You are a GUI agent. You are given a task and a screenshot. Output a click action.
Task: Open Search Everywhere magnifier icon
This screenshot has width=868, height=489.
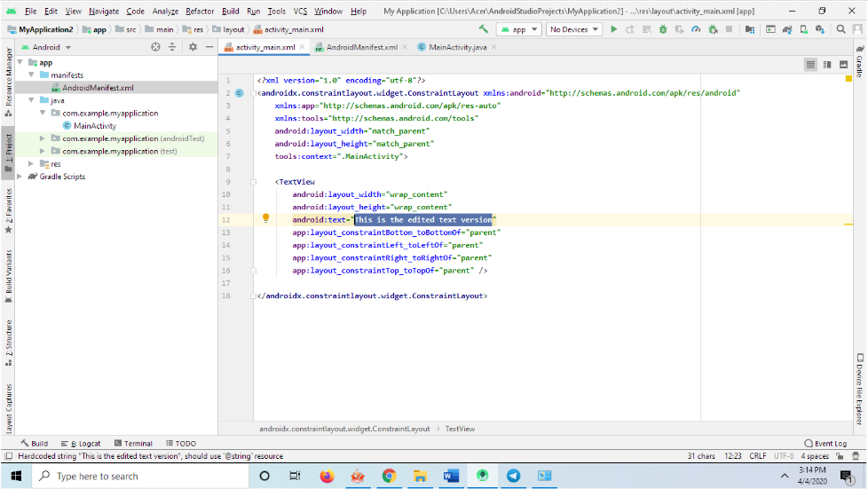[840, 29]
